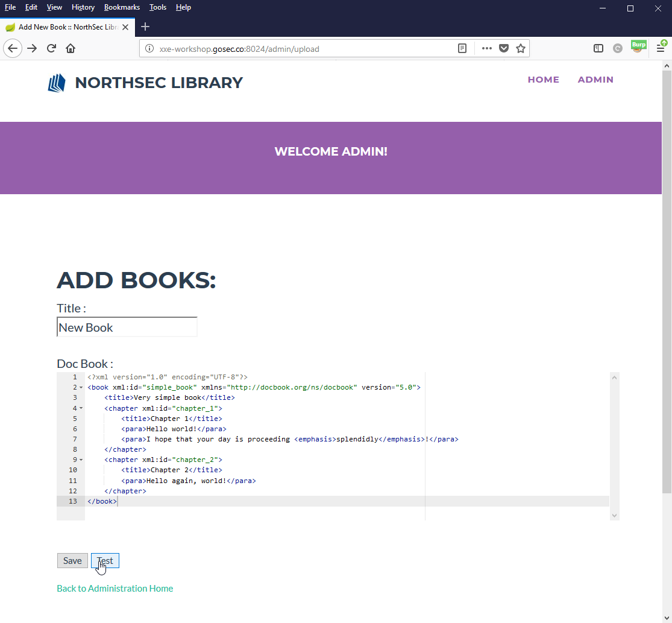Open the page actions three-dot menu
This screenshot has height=623, width=672.
pos(487,49)
